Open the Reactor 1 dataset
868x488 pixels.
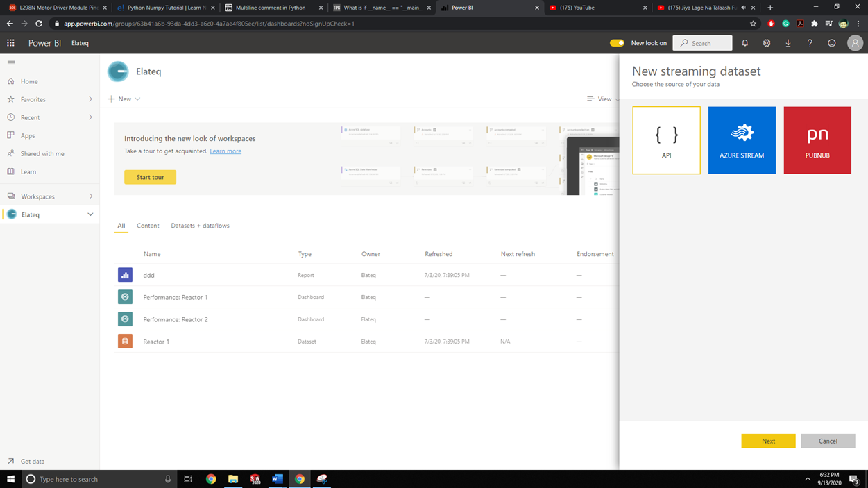pos(156,342)
